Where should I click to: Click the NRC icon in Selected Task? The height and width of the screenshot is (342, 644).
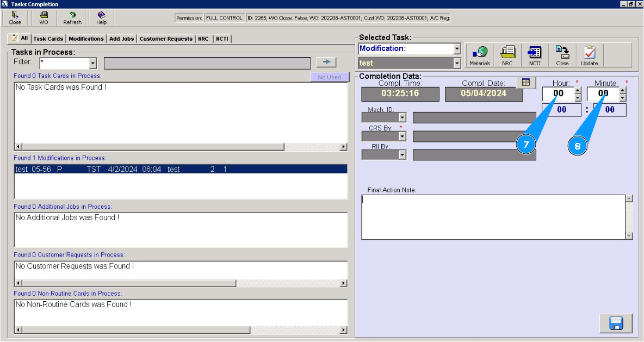click(x=507, y=55)
